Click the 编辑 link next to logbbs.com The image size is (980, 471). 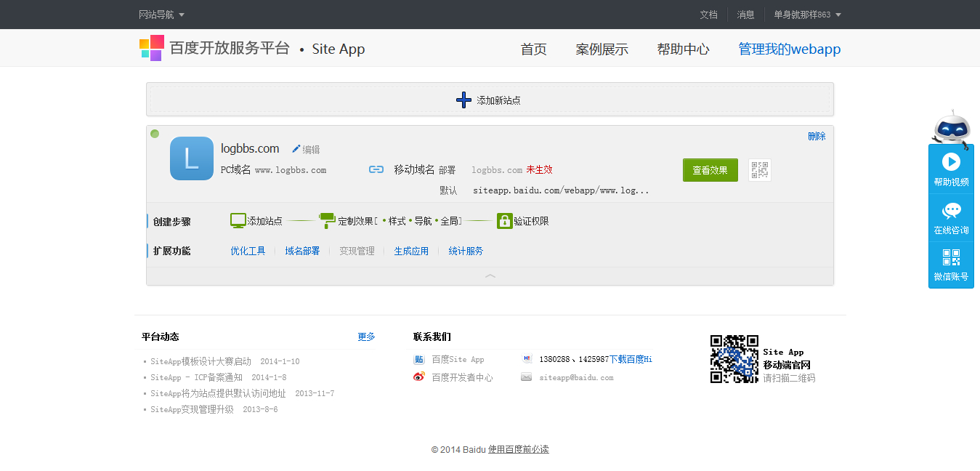click(311, 150)
